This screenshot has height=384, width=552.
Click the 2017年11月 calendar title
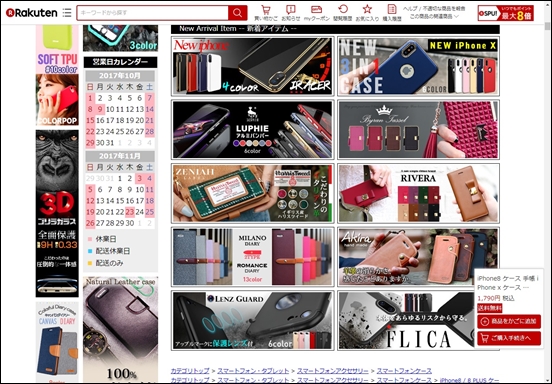pos(120,156)
